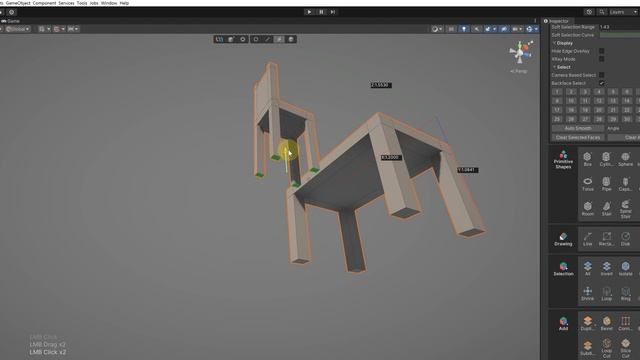Image resolution: width=640 pixels, height=360 pixels.
Task: Toggle the Camera based Select checkbox
Action: tap(601, 75)
